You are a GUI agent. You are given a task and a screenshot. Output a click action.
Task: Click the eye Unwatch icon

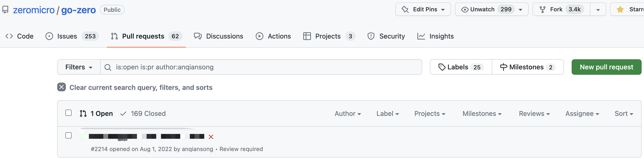point(464,10)
